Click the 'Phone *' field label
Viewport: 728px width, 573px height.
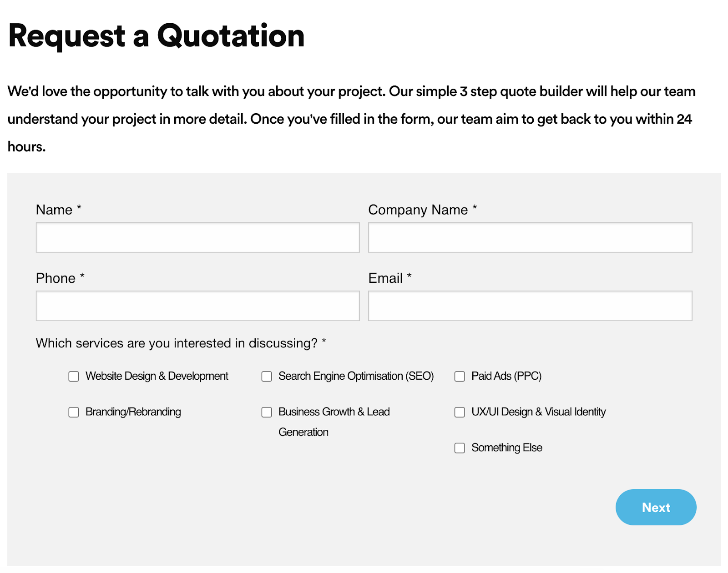(56, 278)
